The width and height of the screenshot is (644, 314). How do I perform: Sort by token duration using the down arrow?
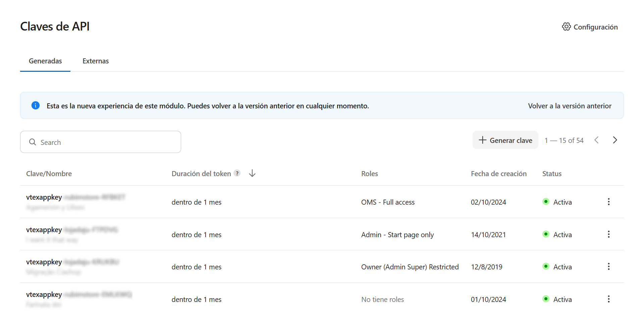252,173
